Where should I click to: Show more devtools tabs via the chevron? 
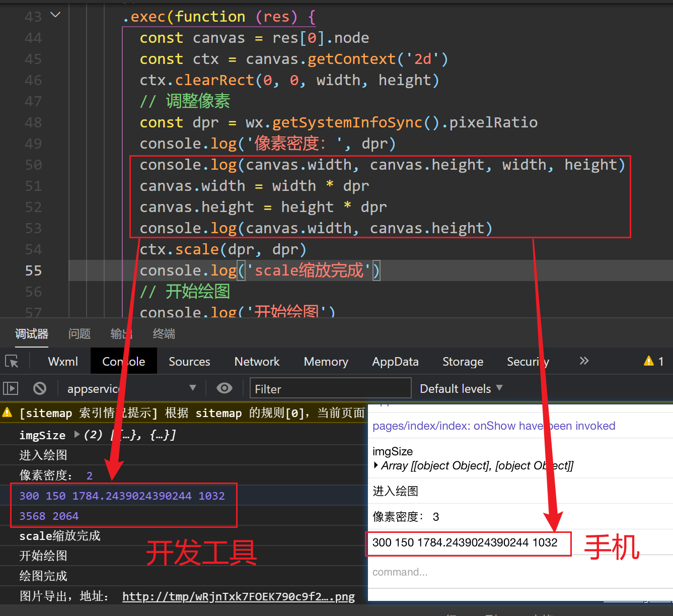(584, 361)
